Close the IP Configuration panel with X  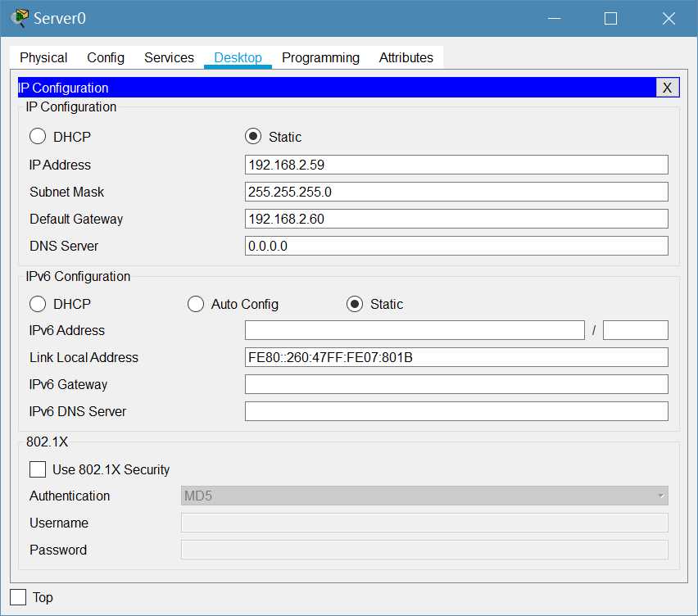667,88
